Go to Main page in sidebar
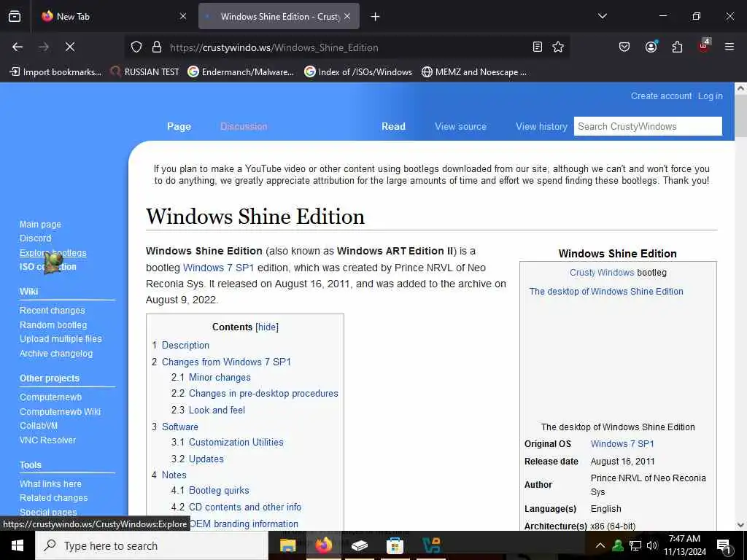This screenshot has width=747, height=560. click(41, 225)
